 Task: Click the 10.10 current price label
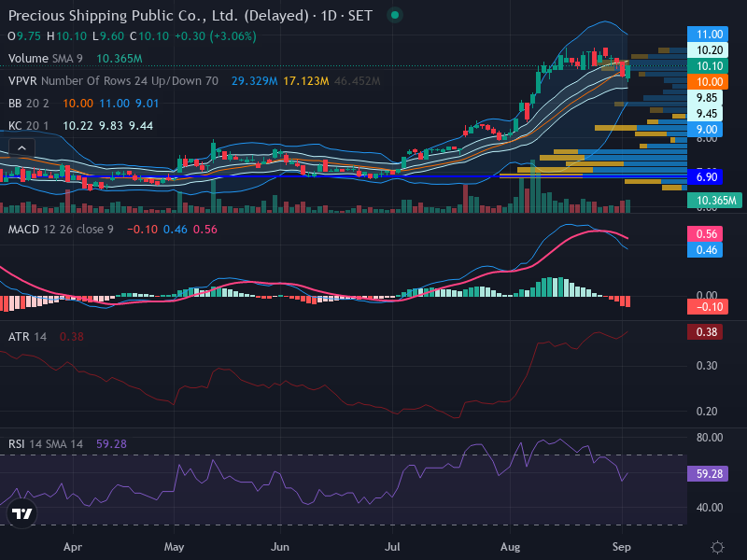708,65
